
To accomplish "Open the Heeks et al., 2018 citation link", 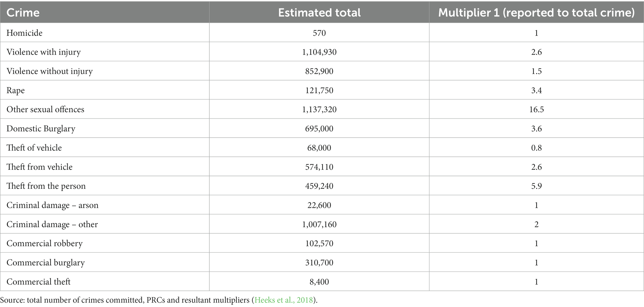I will [x=284, y=300].
